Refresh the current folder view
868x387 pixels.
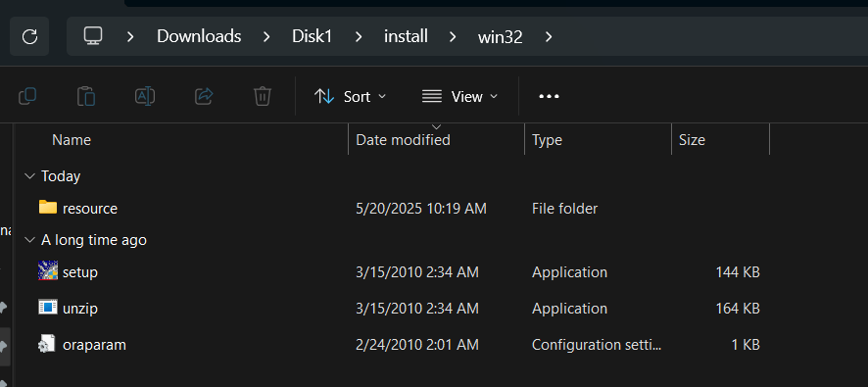(x=29, y=36)
